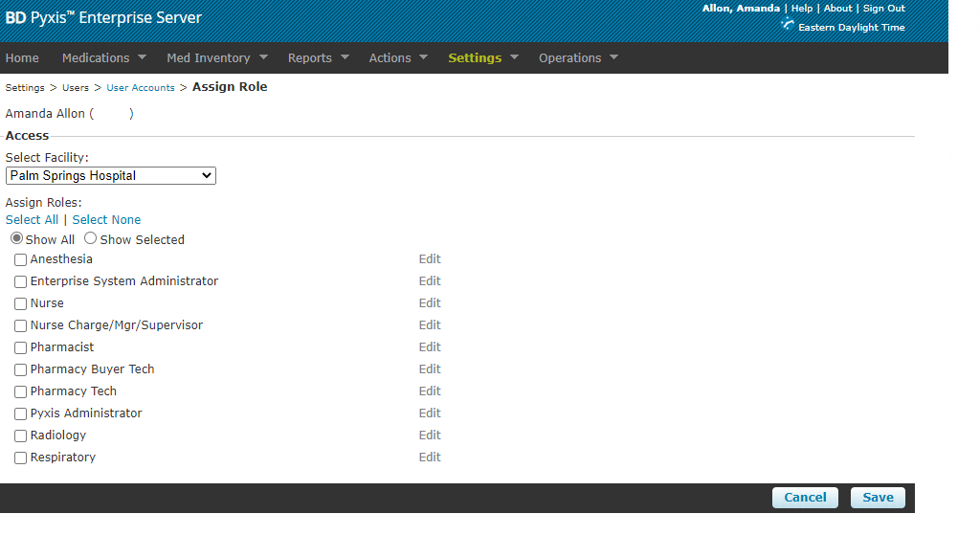Screen dimensions: 980x536
Task: Tick the Anesthesia role checkbox
Action: 20,260
